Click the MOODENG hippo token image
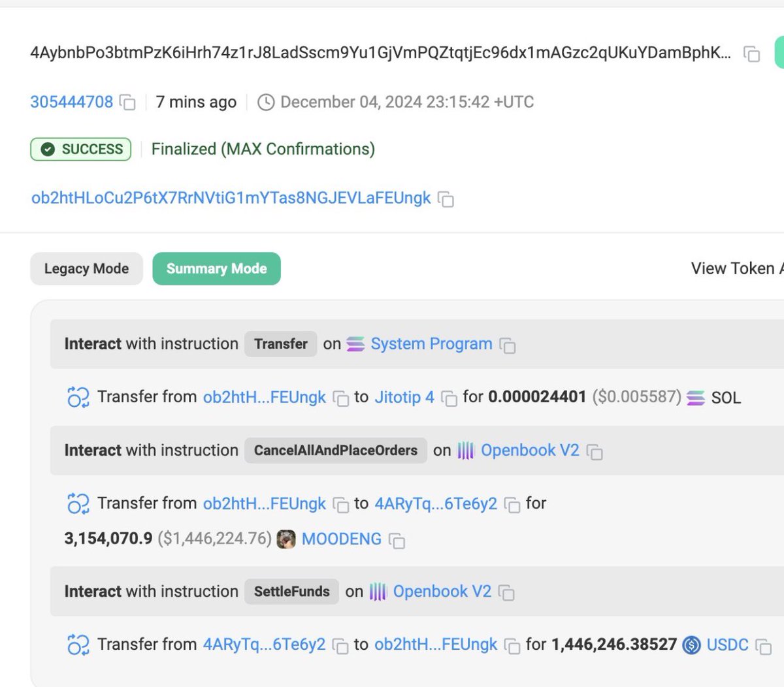The height and width of the screenshot is (687, 784). pos(286,539)
